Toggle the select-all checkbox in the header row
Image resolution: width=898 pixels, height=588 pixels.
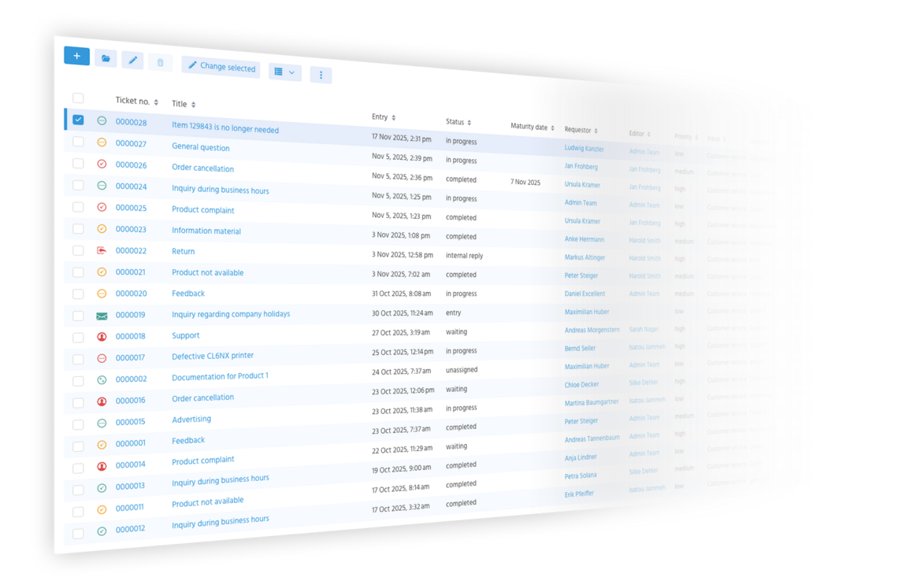click(78, 98)
